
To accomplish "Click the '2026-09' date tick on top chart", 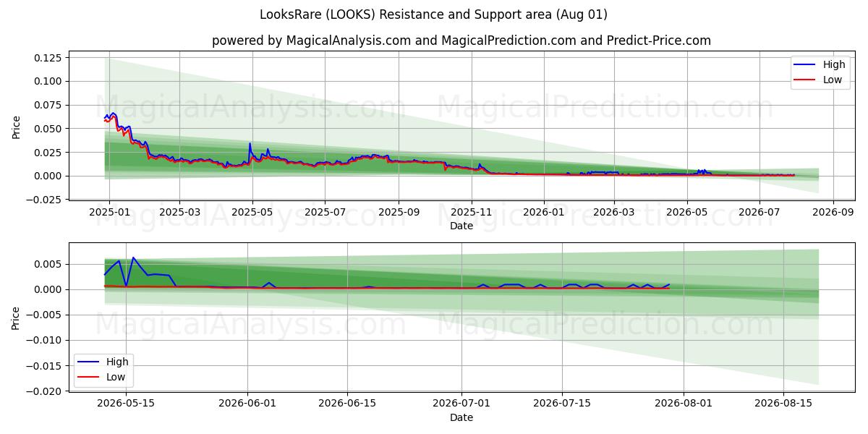I will 833,212.
